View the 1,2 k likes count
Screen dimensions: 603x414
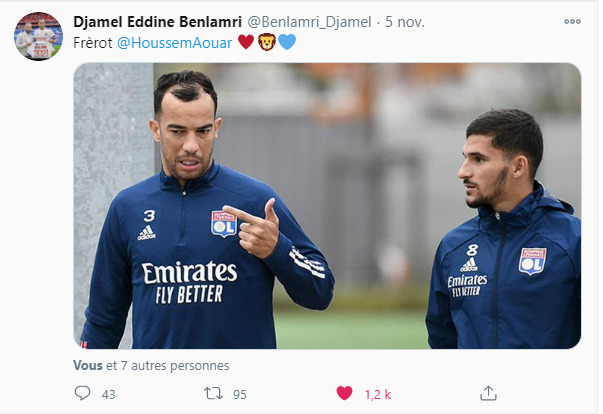378,394
